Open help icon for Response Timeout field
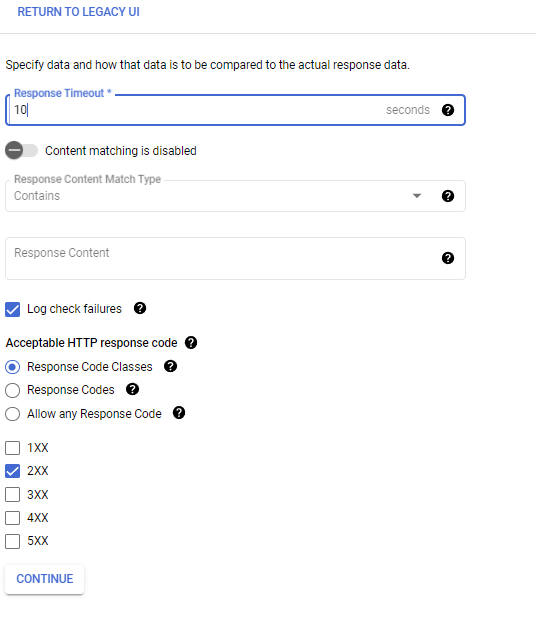Viewport: 536px width, 618px height. 448,110
